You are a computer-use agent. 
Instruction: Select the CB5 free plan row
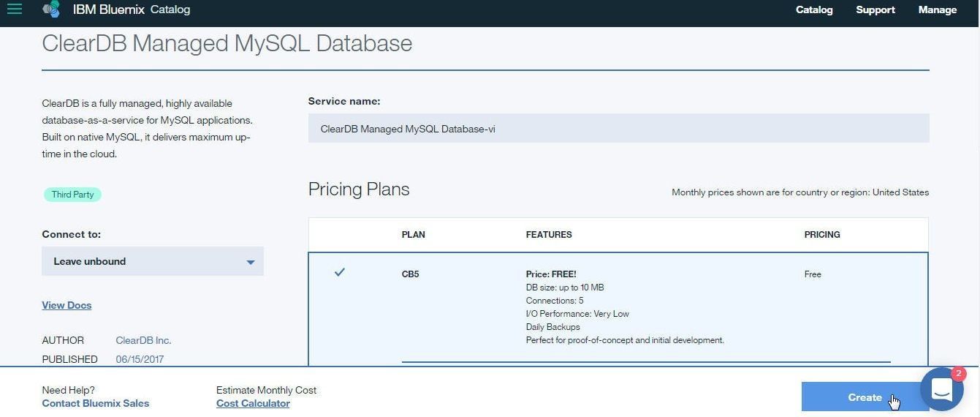click(x=618, y=309)
